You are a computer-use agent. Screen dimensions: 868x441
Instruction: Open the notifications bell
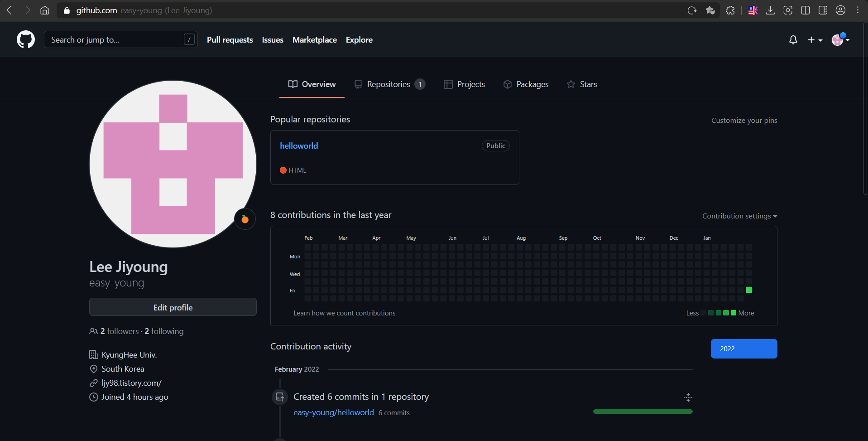click(x=793, y=40)
